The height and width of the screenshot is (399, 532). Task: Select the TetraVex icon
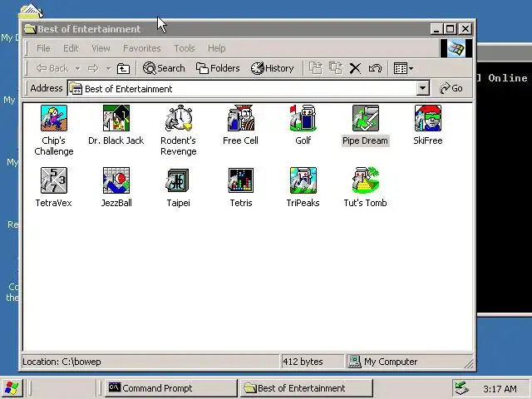pyautogui.click(x=53, y=180)
